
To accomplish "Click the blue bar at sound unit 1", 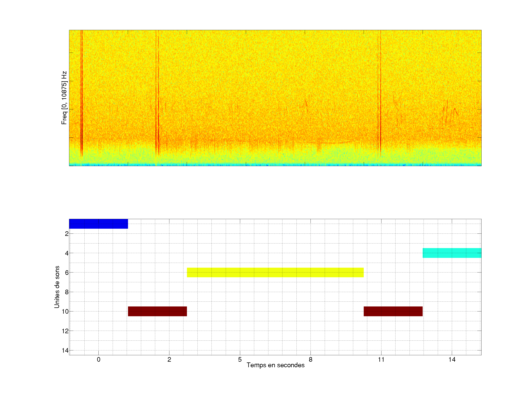I will [x=98, y=224].
